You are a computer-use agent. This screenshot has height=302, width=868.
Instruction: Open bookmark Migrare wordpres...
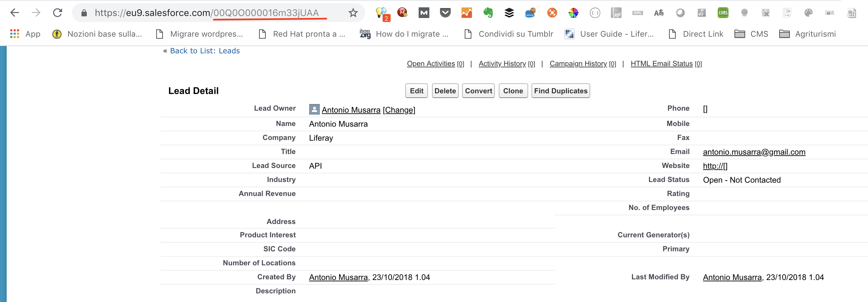pyautogui.click(x=199, y=34)
